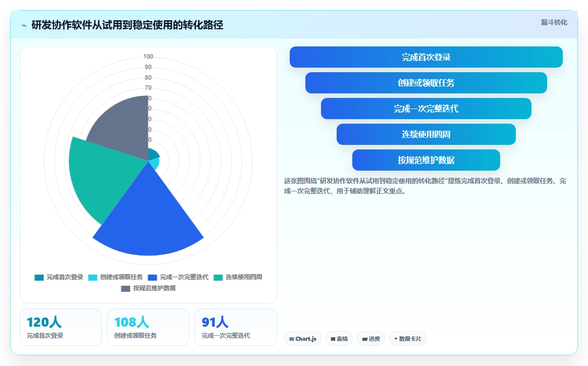The image size is (588, 366).
Task: Select the 完成一次完整迭代 funnel bar
Action: point(426,109)
